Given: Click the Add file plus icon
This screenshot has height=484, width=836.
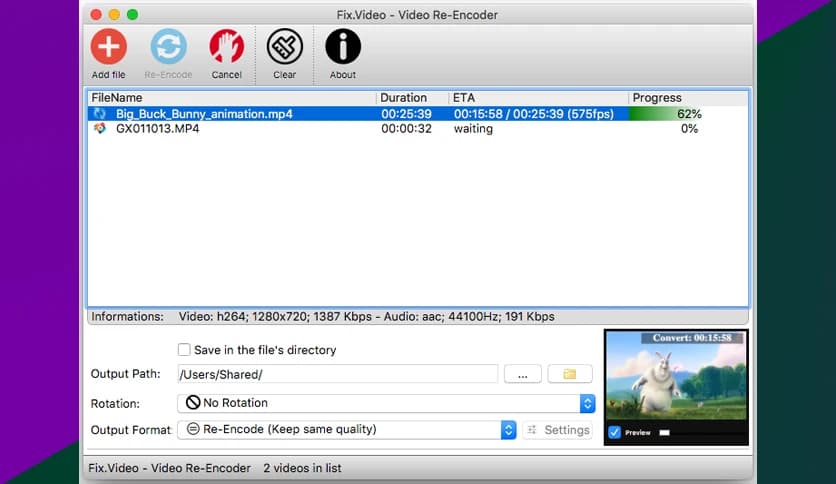Looking at the screenshot, I should (109, 46).
